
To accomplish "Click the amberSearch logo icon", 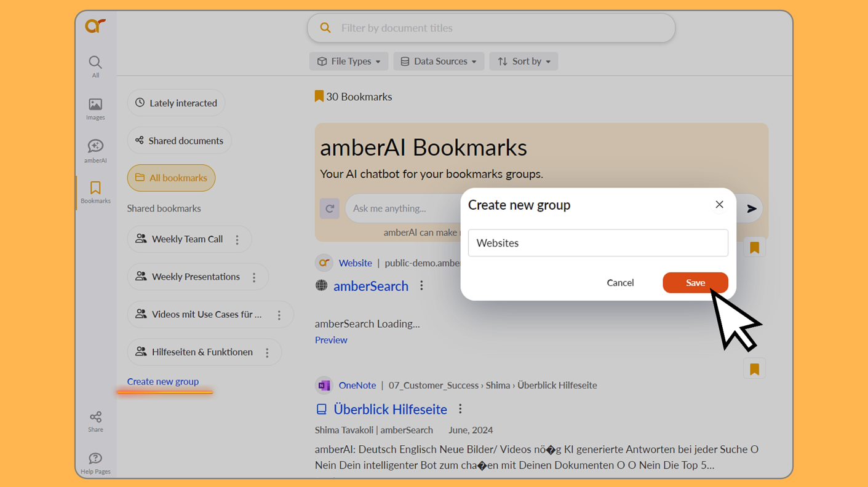I will pos(95,25).
